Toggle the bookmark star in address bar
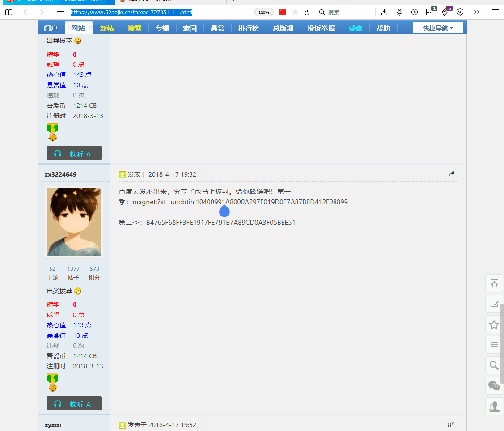This screenshot has width=504, height=431. pyautogui.click(x=295, y=12)
